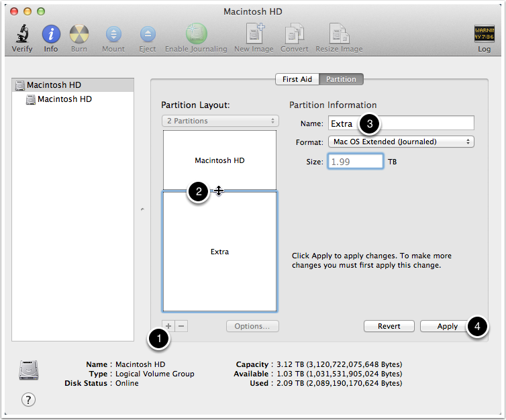This screenshot has width=506, height=420.
Task: Open the 2 Partitions layout dropdown
Action: click(x=220, y=121)
